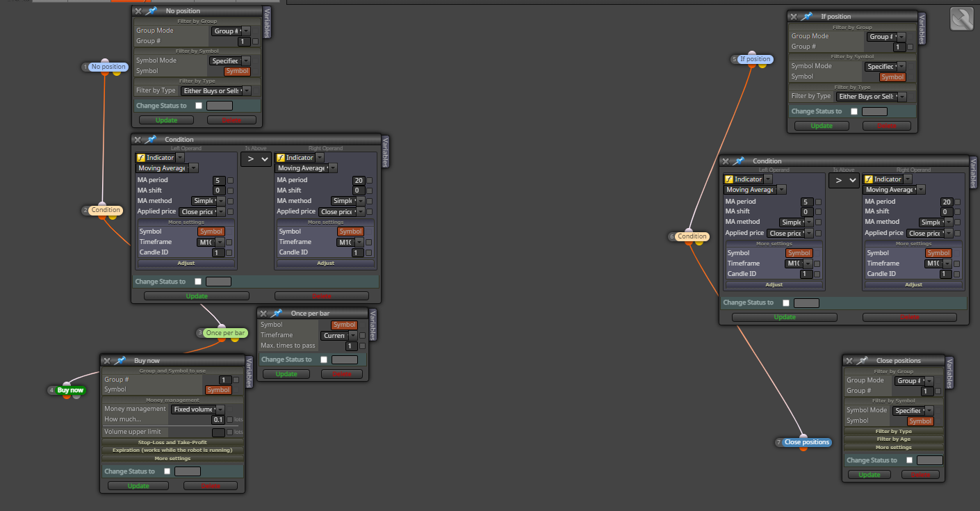The width and height of the screenshot is (980, 511).
Task: Expand Expiration section in Buy now panel
Action: point(173,451)
